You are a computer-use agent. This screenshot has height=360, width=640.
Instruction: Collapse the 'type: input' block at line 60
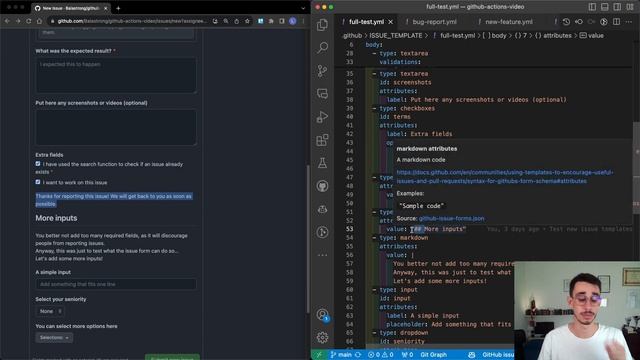374,290
